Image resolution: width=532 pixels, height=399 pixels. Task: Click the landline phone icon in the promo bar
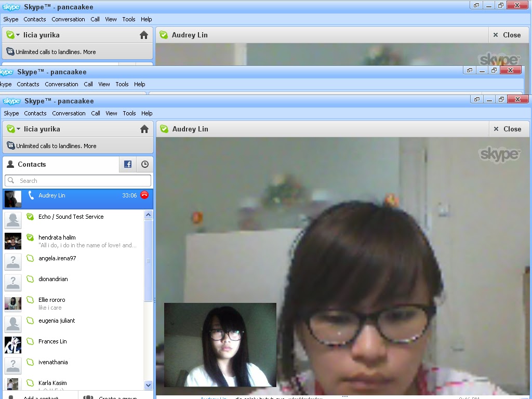11,145
